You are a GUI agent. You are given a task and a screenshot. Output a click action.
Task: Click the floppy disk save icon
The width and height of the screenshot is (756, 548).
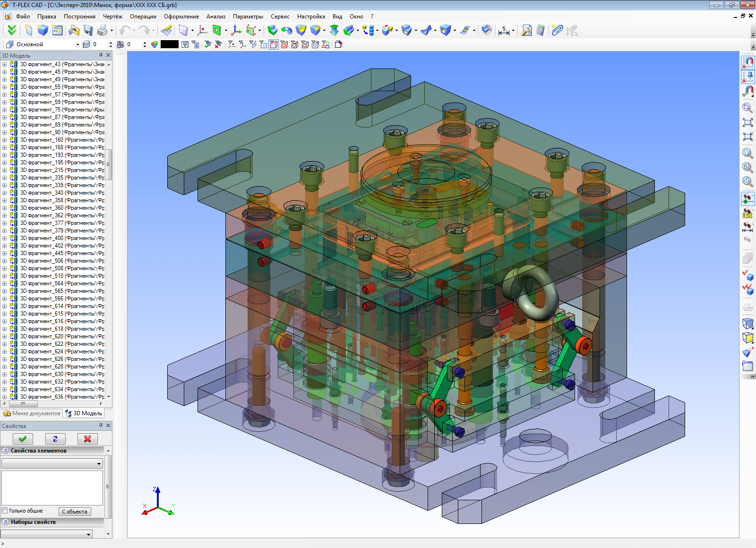tap(88, 30)
